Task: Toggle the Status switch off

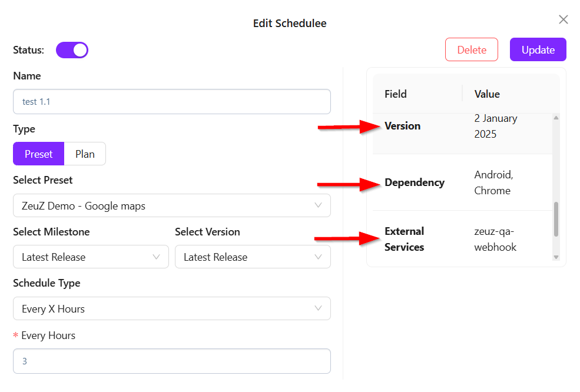Action: pyautogui.click(x=72, y=50)
